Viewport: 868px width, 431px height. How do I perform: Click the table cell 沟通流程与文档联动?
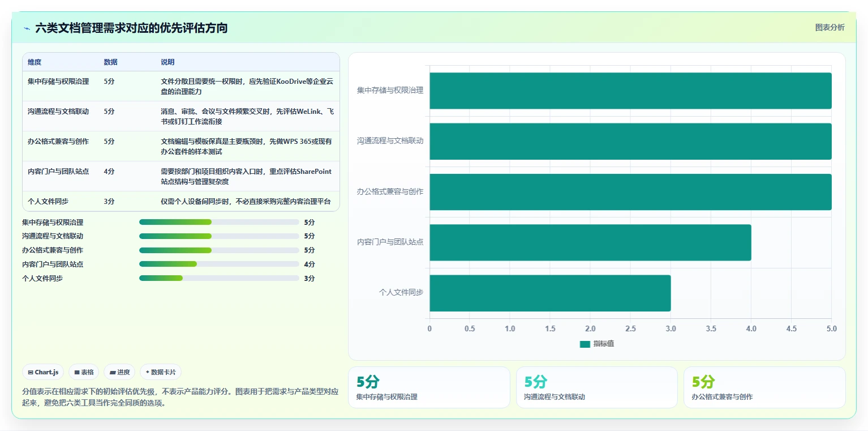(58, 112)
